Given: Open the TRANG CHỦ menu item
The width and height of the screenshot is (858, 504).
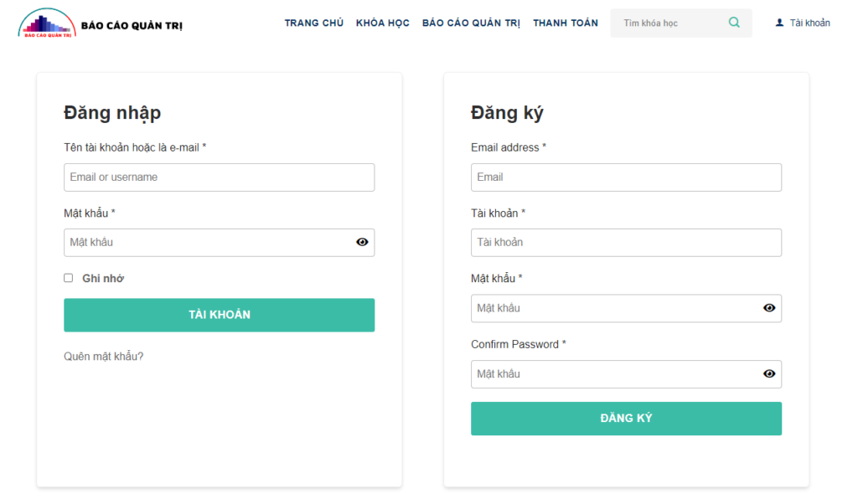Looking at the screenshot, I should [x=313, y=23].
